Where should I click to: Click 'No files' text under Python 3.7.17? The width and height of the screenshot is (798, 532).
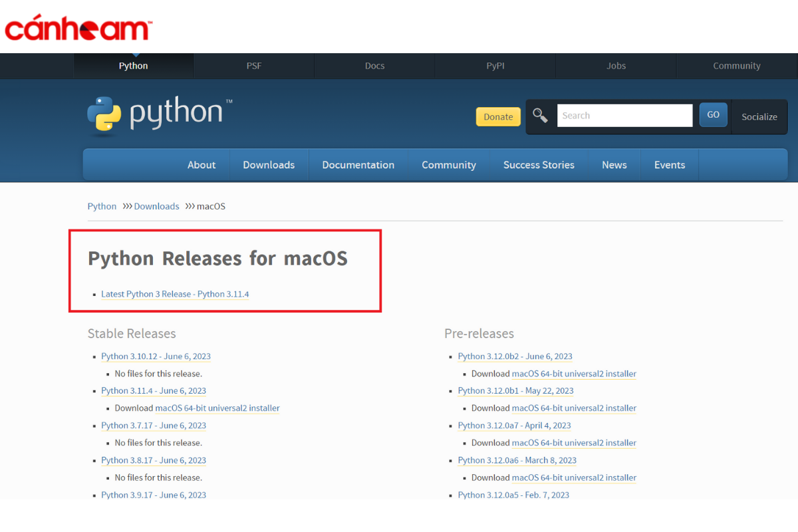tap(158, 443)
